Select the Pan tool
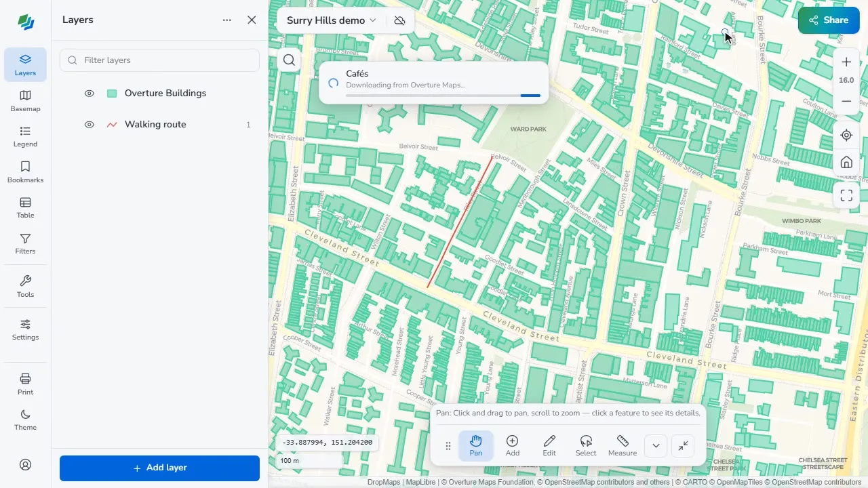The height and width of the screenshot is (488, 868). pyautogui.click(x=476, y=446)
